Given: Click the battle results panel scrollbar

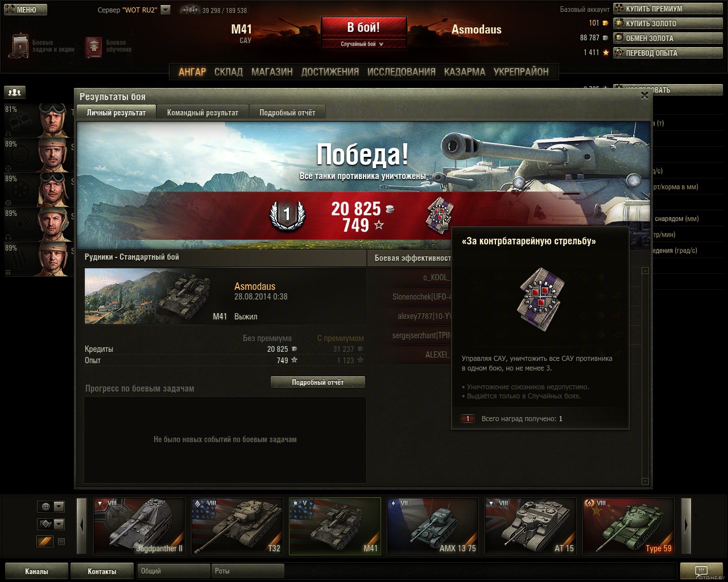Looking at the screenshot, I should [x=645, y=376].
